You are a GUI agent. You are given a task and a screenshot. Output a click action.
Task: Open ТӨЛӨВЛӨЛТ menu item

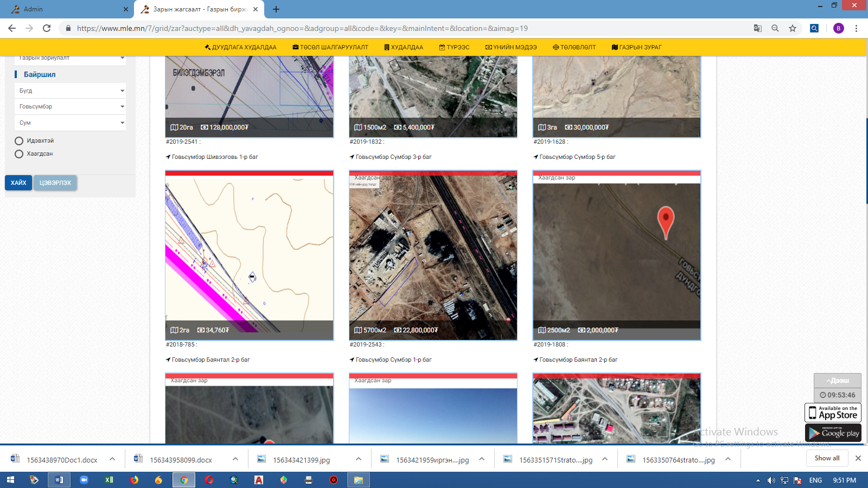(574, 47)
